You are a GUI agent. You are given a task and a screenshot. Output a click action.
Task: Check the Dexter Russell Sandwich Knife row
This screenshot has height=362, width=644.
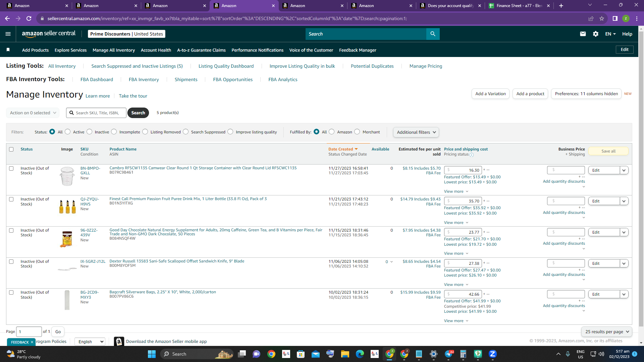click(x=11, y=262)
